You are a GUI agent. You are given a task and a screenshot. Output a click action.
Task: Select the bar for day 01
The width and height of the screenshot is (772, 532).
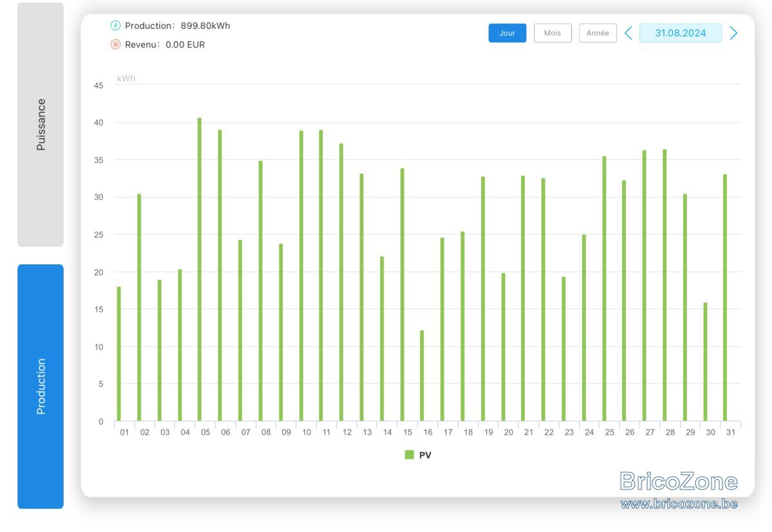click(118, 354)
